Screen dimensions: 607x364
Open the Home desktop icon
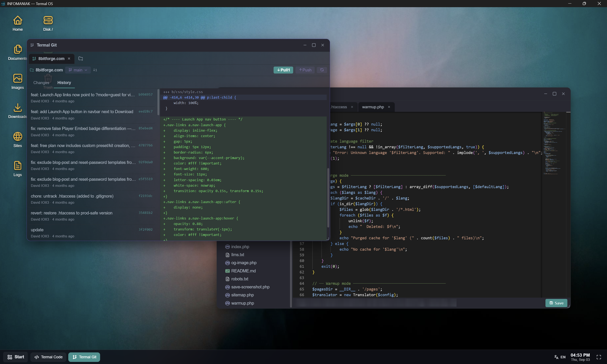point(17,23)
